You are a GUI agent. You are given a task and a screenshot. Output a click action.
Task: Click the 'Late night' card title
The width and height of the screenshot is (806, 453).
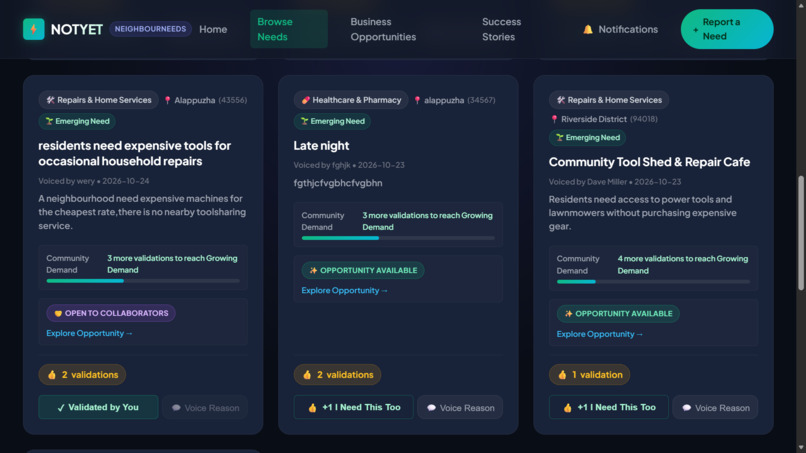tap(321, 146)
